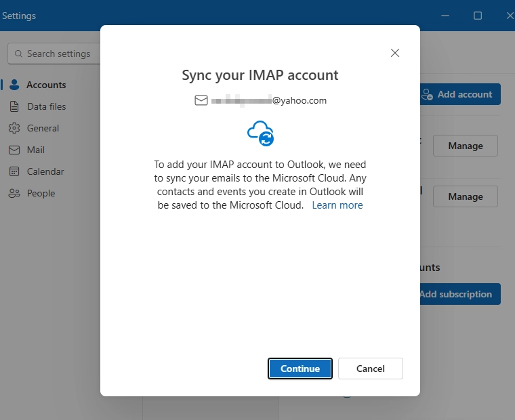Click the Data files document icon
515x420 pixels.
(x=14, y=107)
